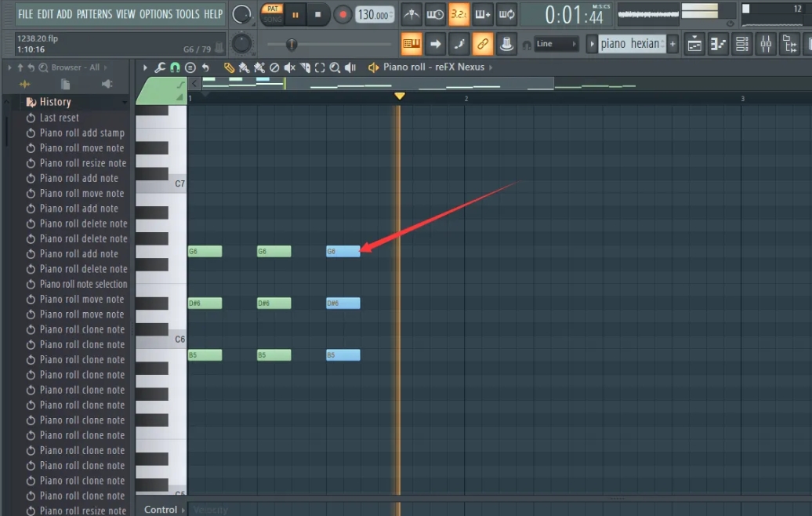Open the PATTERNS menu
The image size is (812, 516).
[x=95, y=13]
